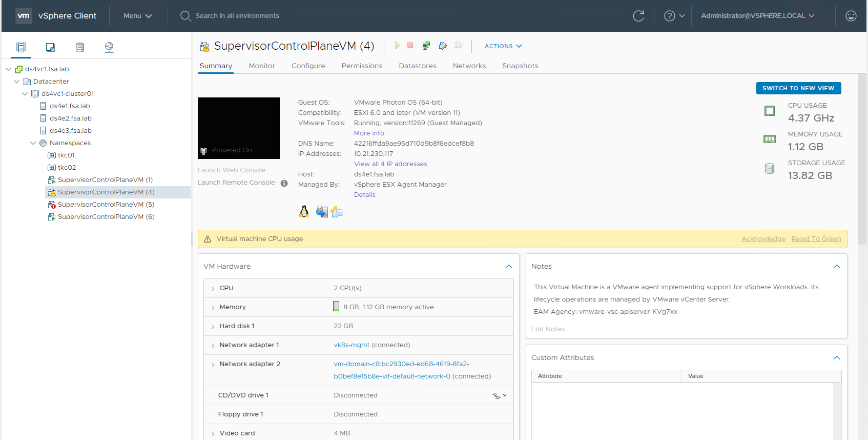Launch the VM console from toolbar icon
868x440 pixels.
[x=426, y=46]
